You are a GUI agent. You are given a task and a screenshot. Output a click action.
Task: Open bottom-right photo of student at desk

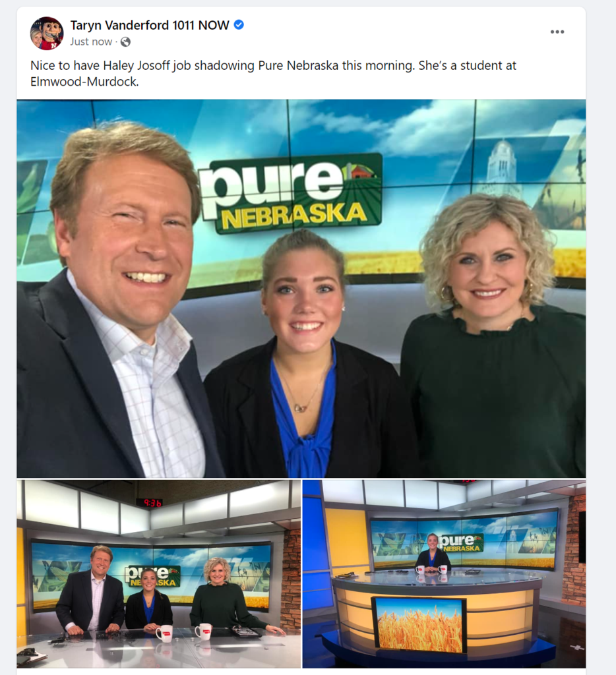coord(444,574)
